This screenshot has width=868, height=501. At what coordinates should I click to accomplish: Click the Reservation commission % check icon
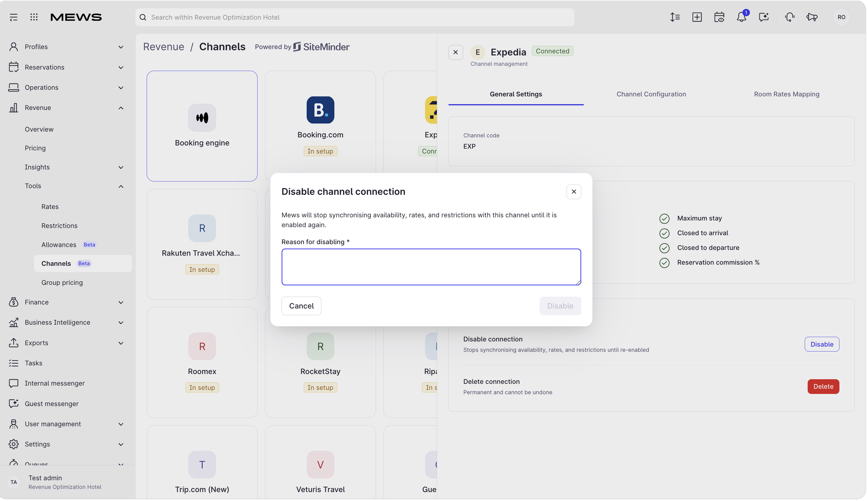click(664, 263)
